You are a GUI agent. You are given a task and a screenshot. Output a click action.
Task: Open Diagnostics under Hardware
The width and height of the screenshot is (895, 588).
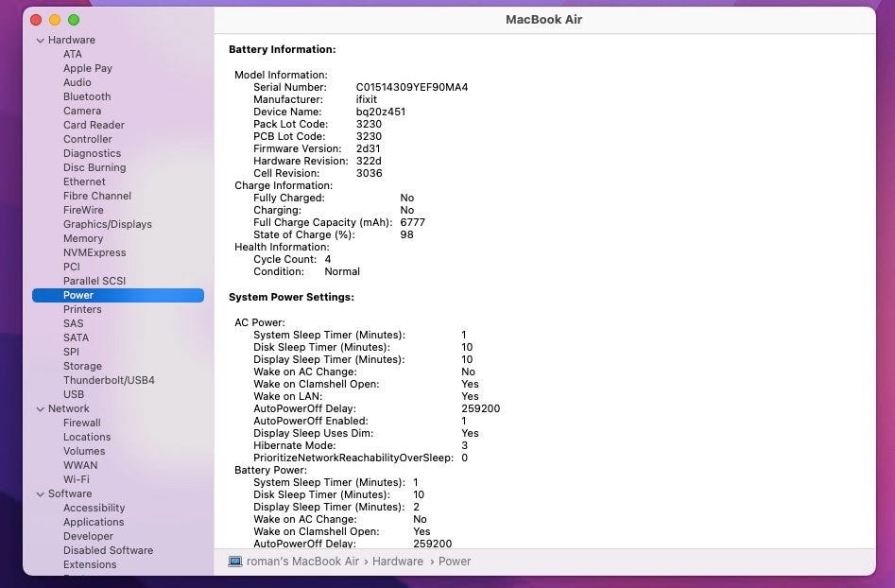92,153
